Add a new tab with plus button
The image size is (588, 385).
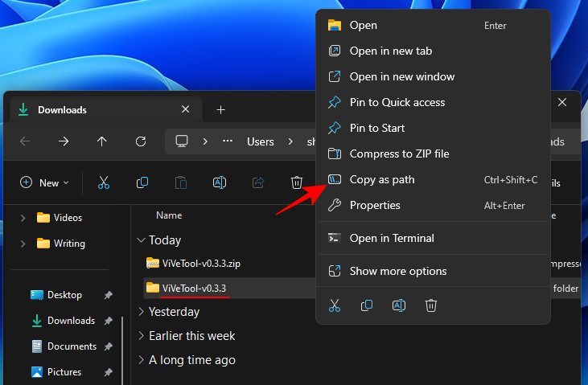coord(220,110)
